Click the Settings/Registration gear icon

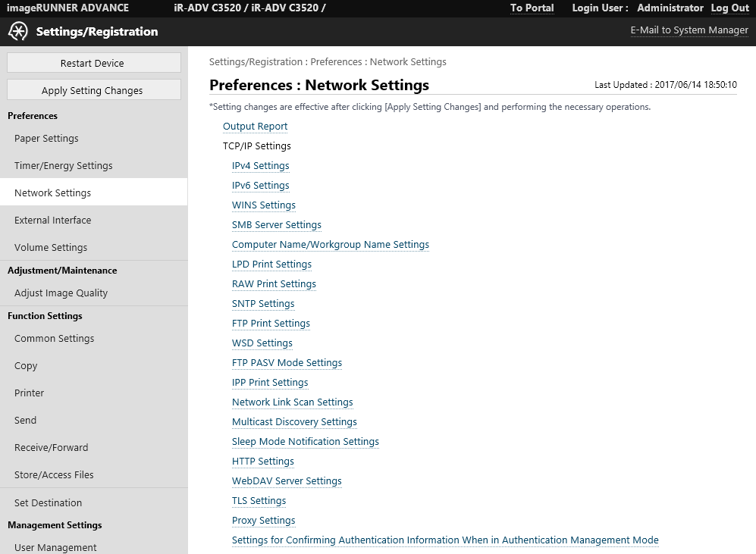click(x=18, y=32)
